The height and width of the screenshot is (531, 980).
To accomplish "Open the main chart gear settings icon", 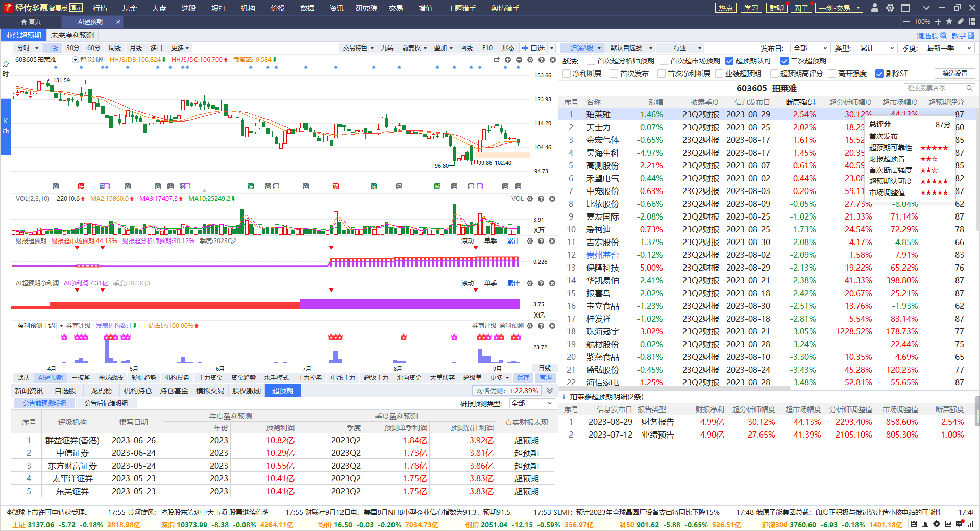I will [x=530, y=60].
